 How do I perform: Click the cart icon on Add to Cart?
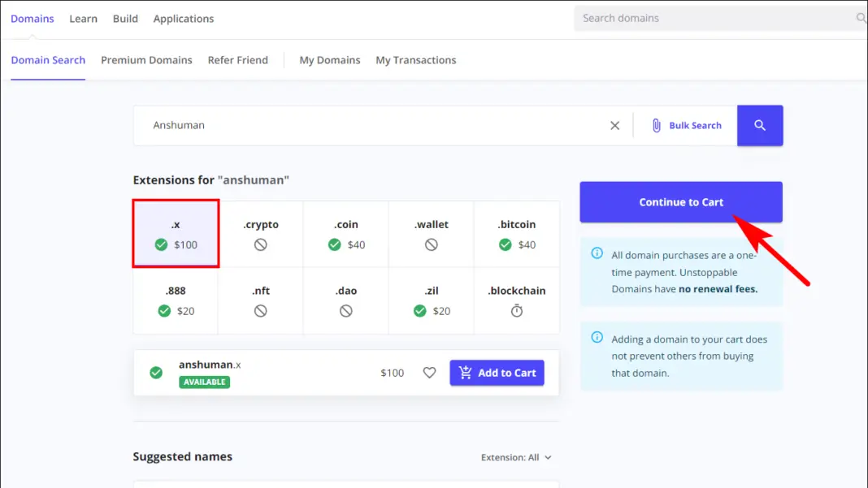coord(465,373)
